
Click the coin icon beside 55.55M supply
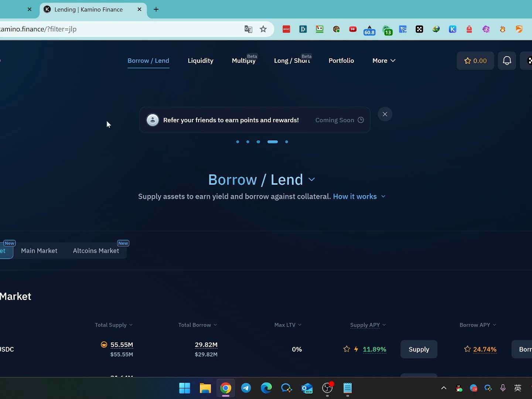point(104,345)
